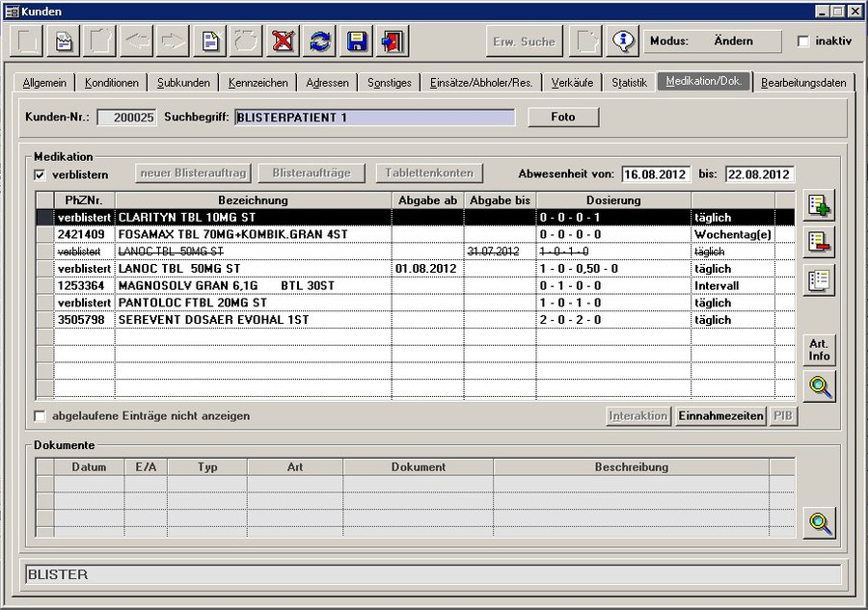Viewport: 868px width, 610px height.
Task: Enable the inaktiv checkbox
Action: (803, 41)
